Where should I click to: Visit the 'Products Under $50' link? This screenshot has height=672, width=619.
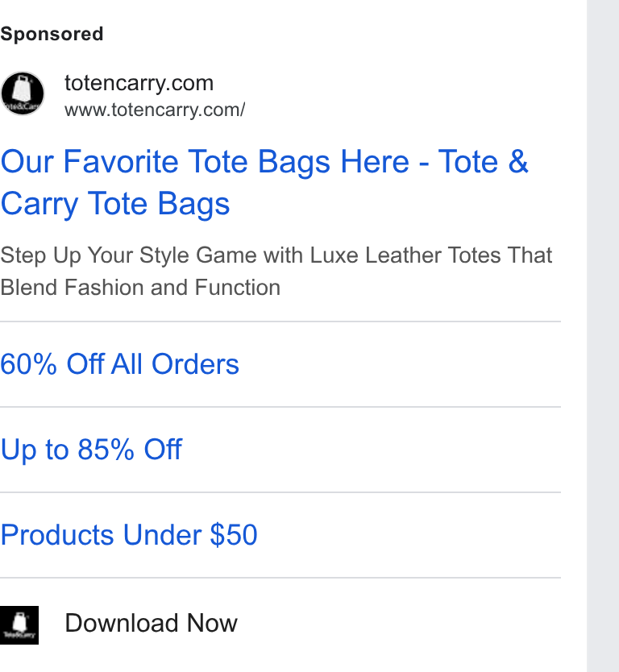(129, 535)
